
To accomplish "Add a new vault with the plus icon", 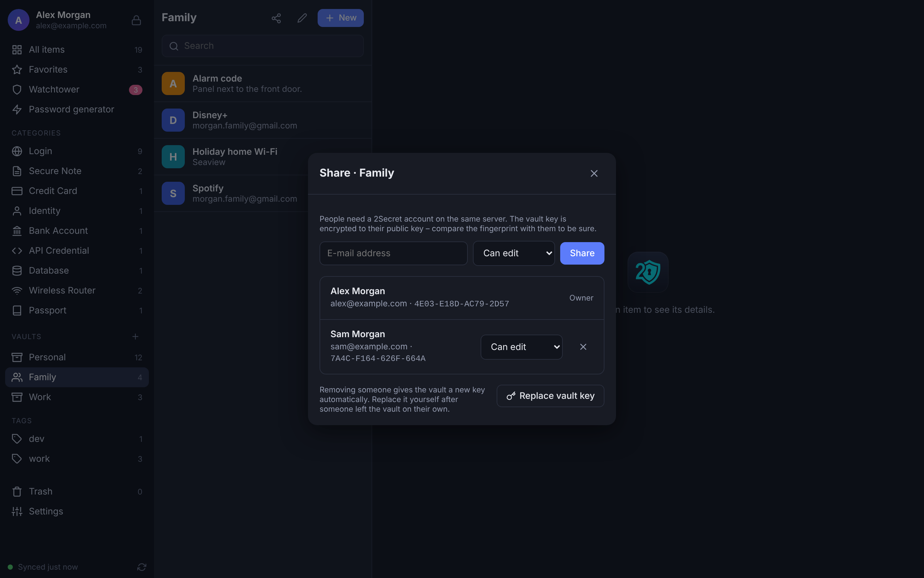I will [x=135, y=337].
